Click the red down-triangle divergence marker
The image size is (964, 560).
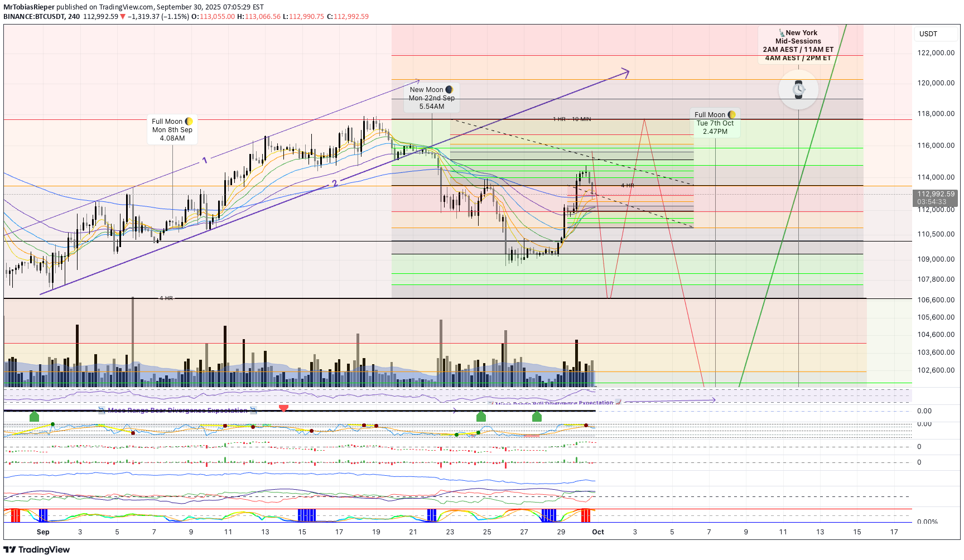(283, 408)
